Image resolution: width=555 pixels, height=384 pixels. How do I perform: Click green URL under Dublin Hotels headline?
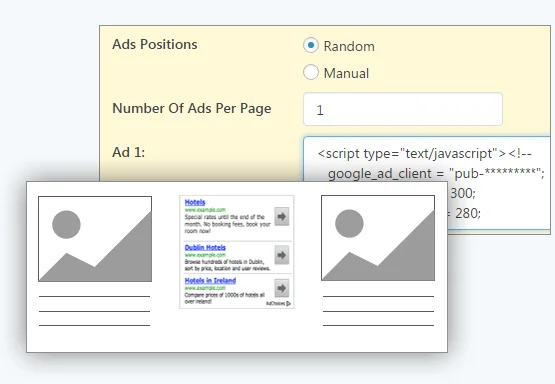click(205, 255)
